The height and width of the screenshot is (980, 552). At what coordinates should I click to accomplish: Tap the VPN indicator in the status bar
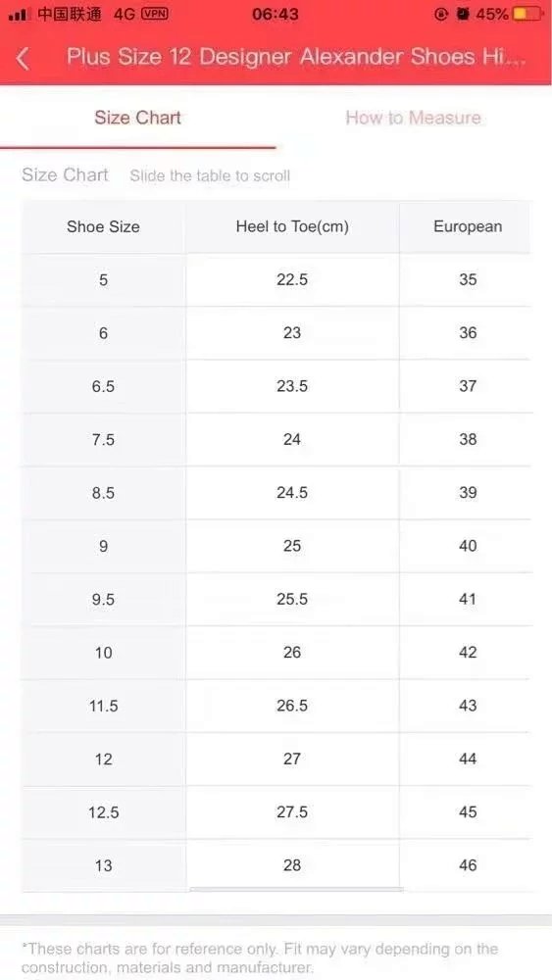click(155, 14)
